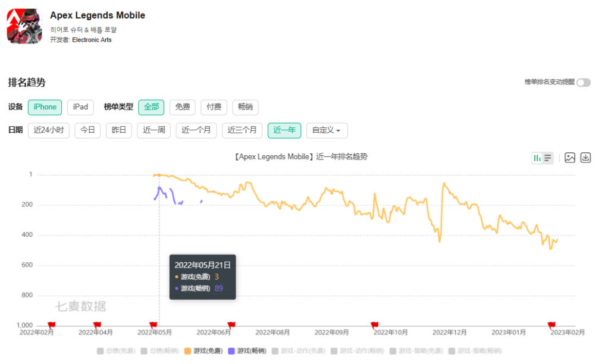599x364 pixels.
Task: Click the Electronic Arts developer link
Action: coord(92,40)
